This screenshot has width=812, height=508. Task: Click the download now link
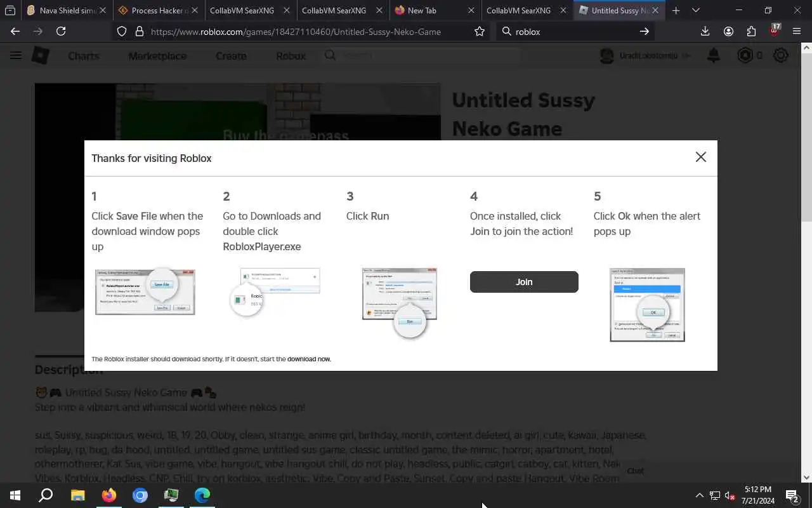click(x=309, y=359)
